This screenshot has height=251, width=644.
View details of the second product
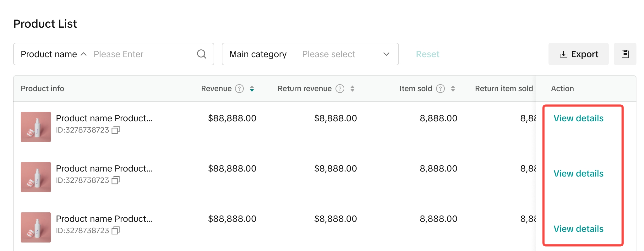coord(578,173)
